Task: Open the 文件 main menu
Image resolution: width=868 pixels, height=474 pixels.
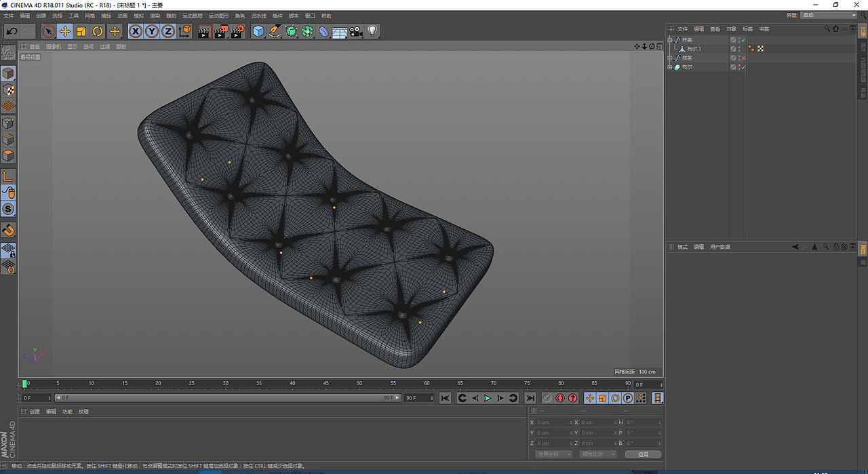Action: pyautogui.click(x=8, y=16)
